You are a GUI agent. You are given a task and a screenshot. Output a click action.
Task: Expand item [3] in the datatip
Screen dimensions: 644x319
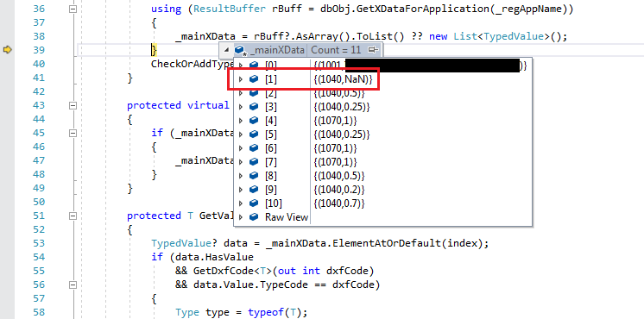pos(241,107)
